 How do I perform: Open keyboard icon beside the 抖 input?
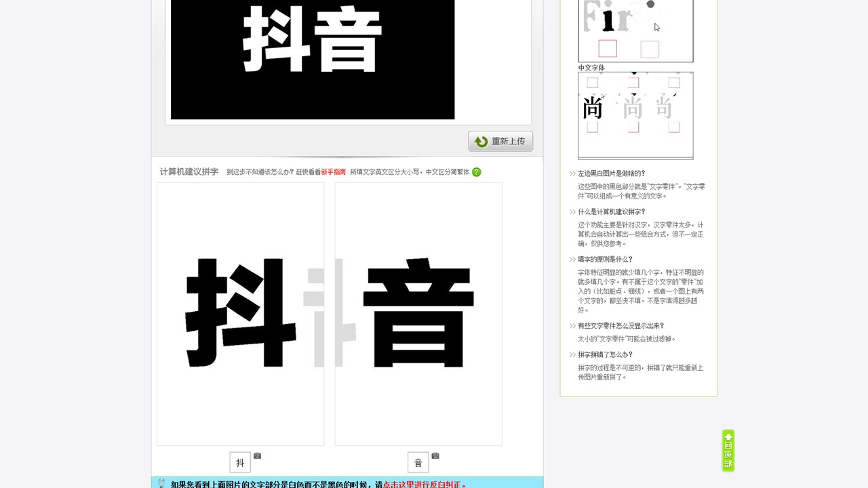[x=258, y=456]
